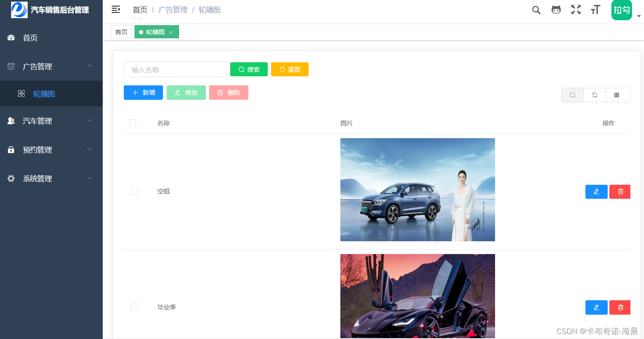Open the top-bar search magnifier icon

click(536, 10)
